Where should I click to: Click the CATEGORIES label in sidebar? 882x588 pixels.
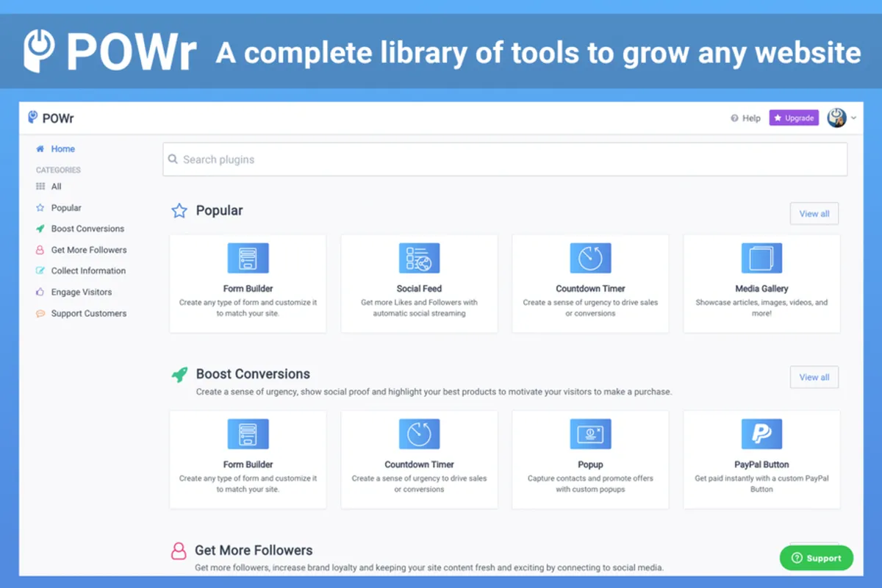click(x=58, y=170)
